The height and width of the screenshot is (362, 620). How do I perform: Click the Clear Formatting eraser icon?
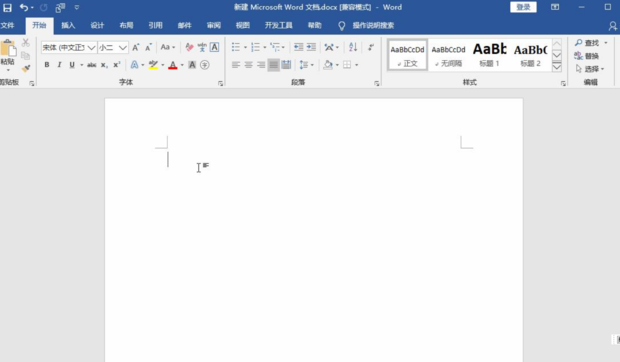(x=189, y=47)
